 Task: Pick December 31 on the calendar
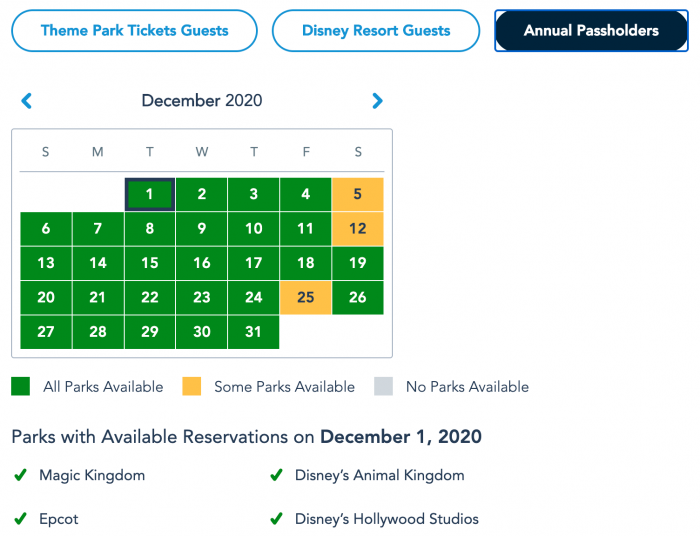pos(254,331)
